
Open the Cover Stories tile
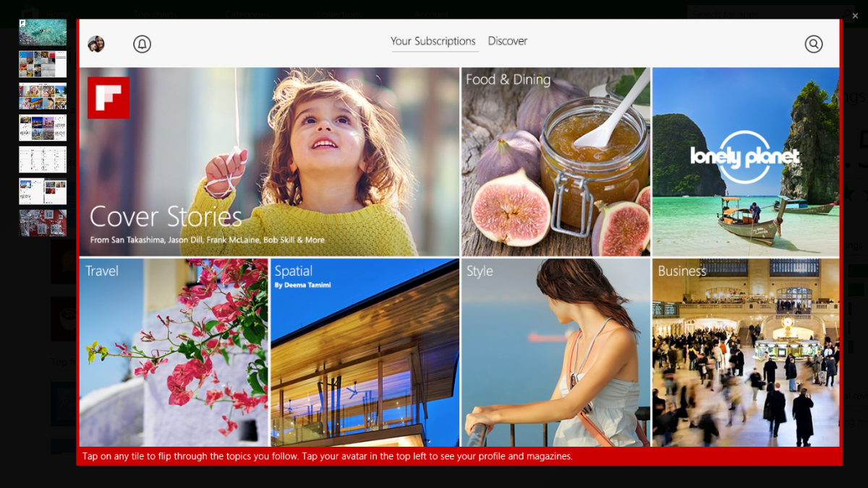pyautogui.click(x=269, y=161)
